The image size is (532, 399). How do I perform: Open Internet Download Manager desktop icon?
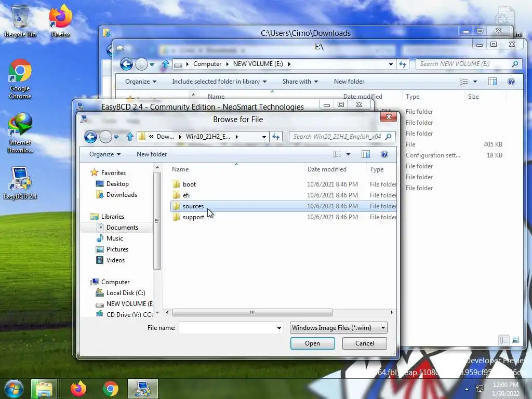pos(20,133)
